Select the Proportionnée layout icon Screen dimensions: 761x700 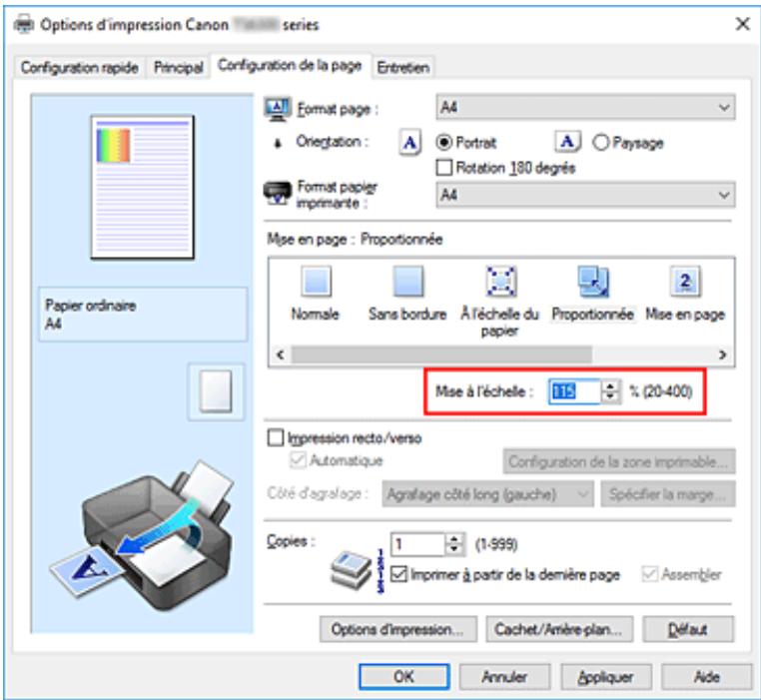click(x=593, y=281)
